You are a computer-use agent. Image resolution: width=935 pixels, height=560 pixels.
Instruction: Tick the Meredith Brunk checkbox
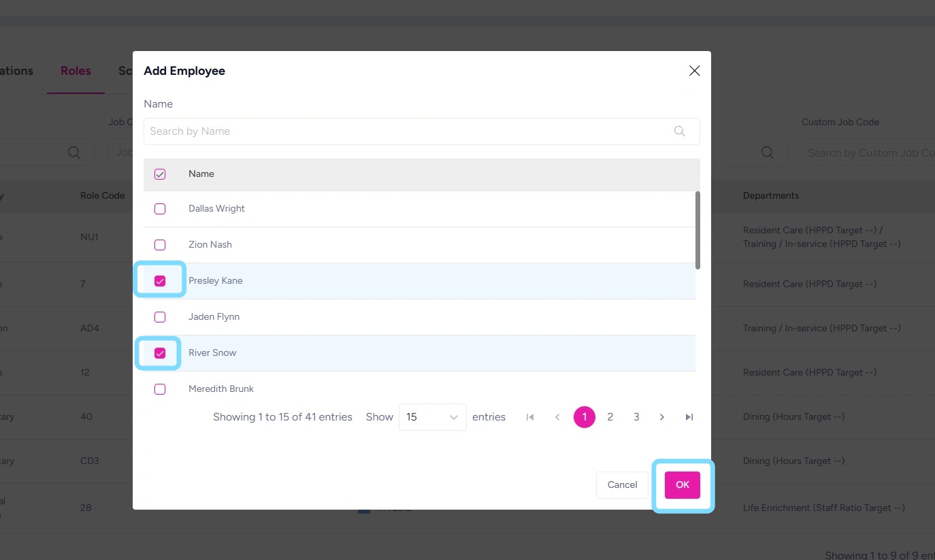click(x=160, y=389)
